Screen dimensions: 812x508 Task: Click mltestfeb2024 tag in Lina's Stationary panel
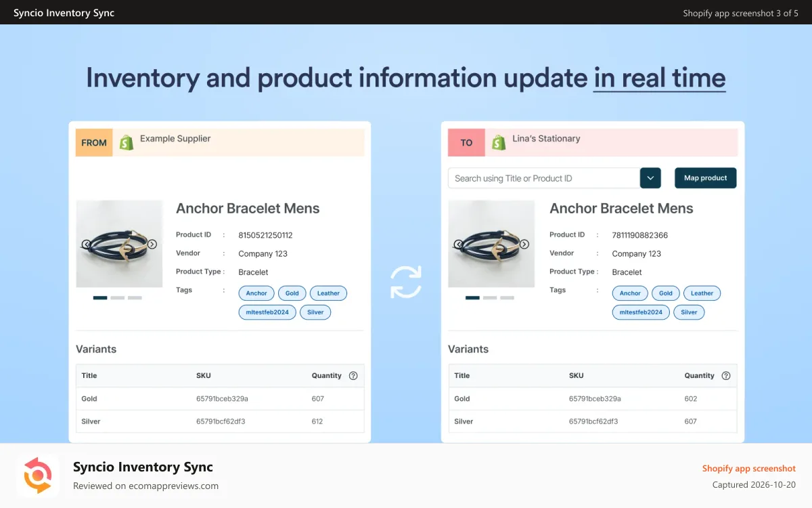[x=641, y=312]
